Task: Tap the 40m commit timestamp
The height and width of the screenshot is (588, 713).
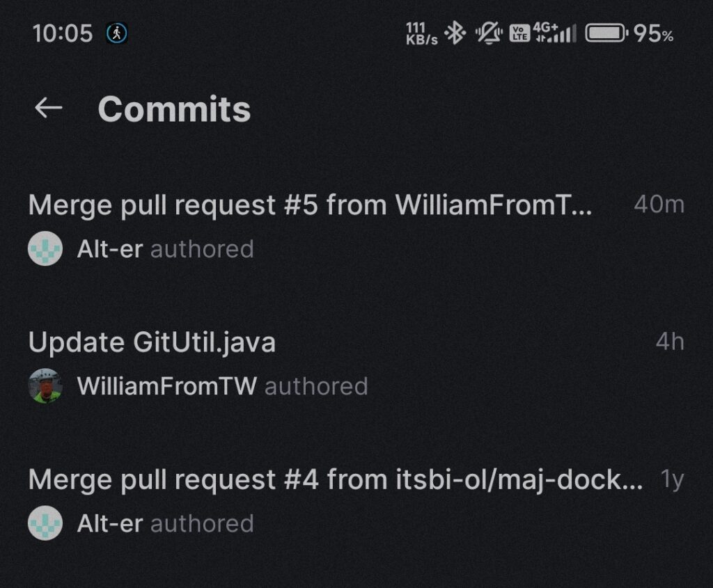Action: [659, 205]
